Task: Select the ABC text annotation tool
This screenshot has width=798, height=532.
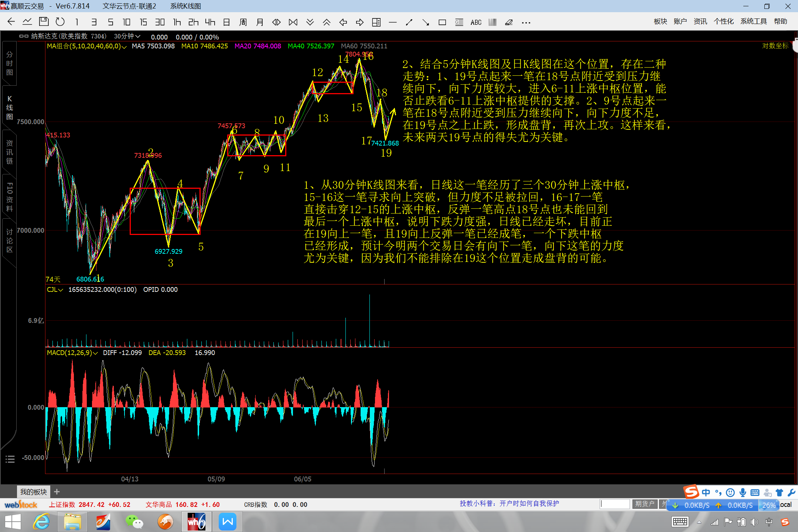Action: click(x=476, y=23)
